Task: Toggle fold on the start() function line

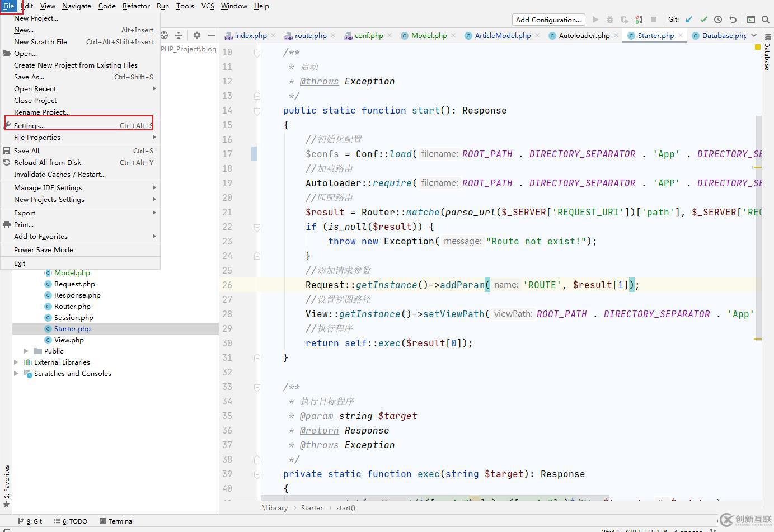Action: (x=257, y=111)
